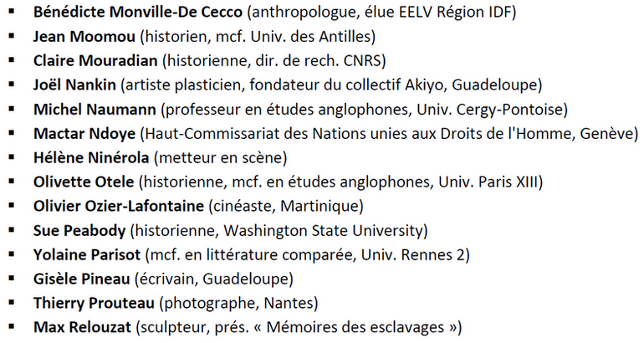Click on Hélène Ninérola's name
The height and width of the screenshot is (343, 644).
tap(91, 158)
